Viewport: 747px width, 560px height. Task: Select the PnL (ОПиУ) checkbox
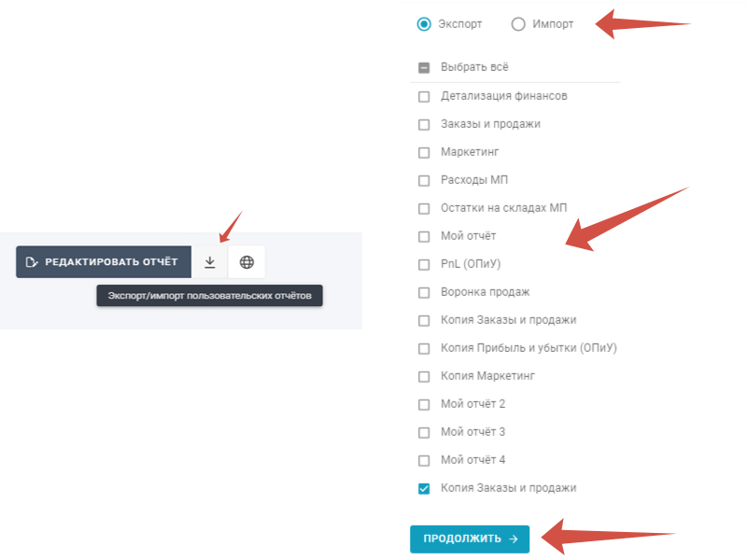coord(424,264)
